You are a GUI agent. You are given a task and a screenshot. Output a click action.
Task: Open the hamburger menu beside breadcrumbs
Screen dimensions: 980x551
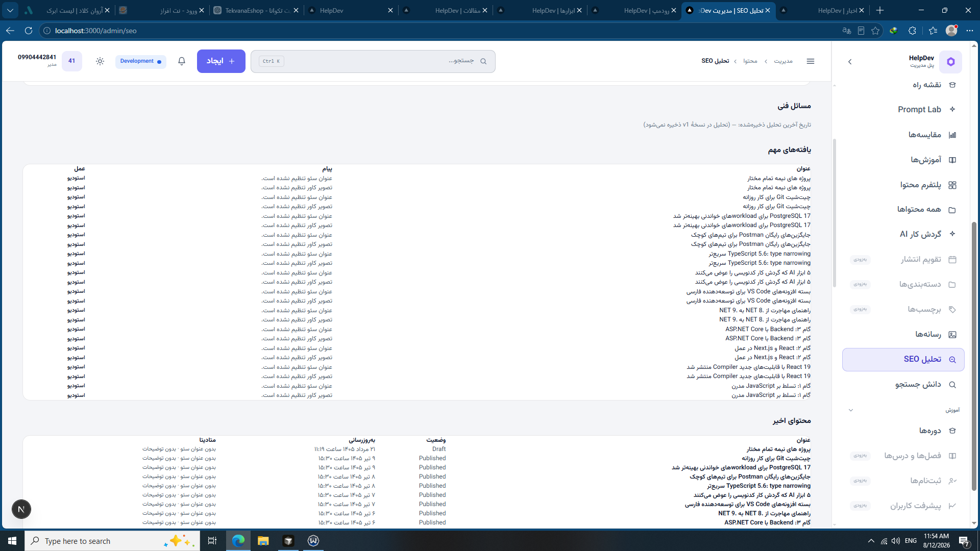pos(811,61)
